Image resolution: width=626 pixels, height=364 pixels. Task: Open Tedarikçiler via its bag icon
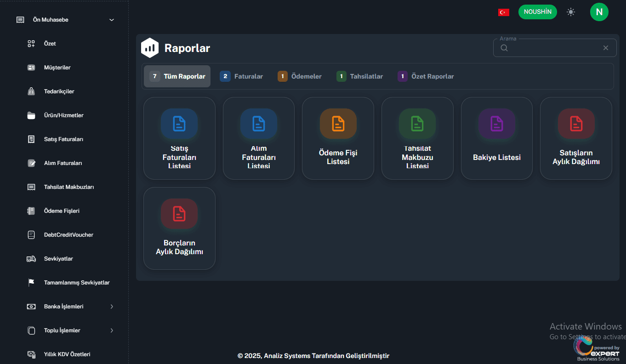pos(31,91)
